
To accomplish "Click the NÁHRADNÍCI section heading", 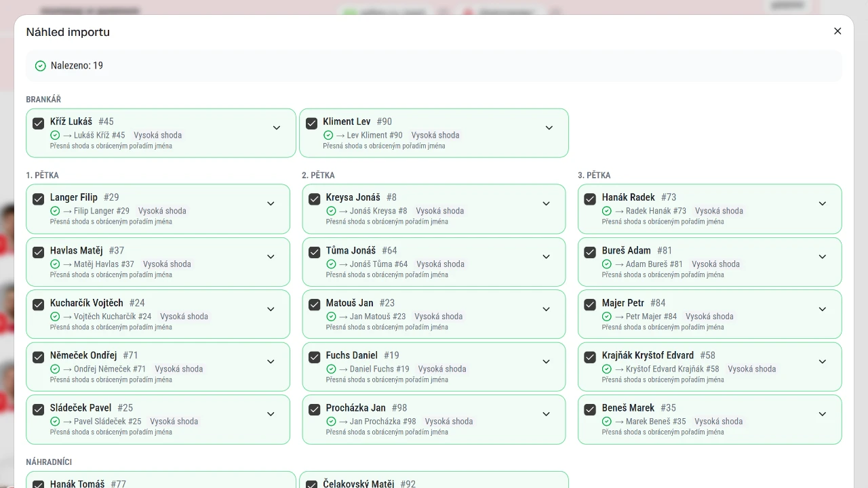I will pos(49,462).
